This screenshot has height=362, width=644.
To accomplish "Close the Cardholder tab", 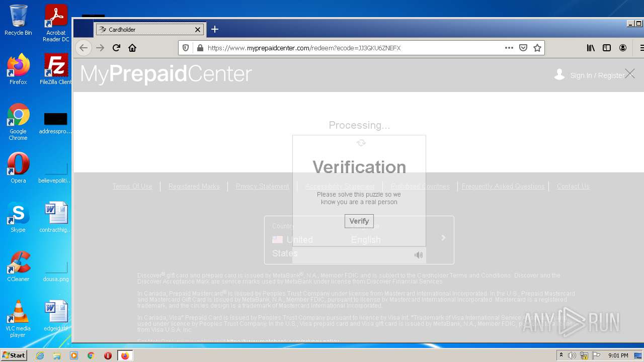I will pyautogui.click(x=198, y=30).
